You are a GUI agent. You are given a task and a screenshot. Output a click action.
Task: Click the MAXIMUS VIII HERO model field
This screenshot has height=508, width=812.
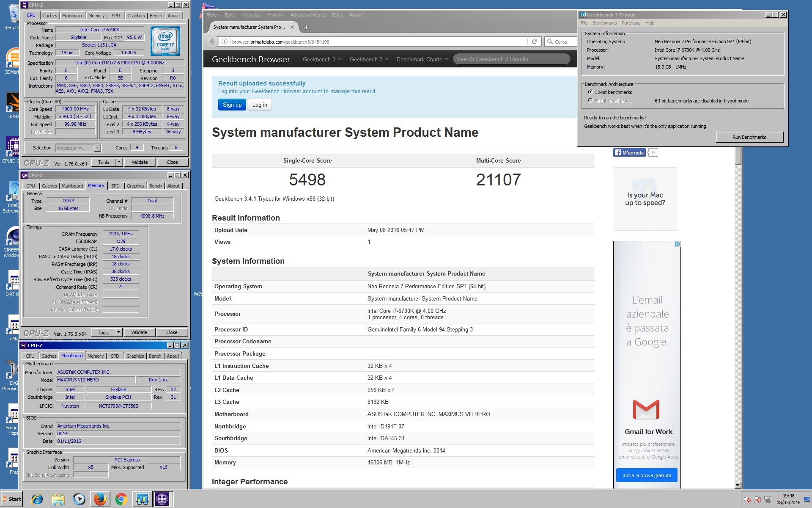[x=96, y=380]
